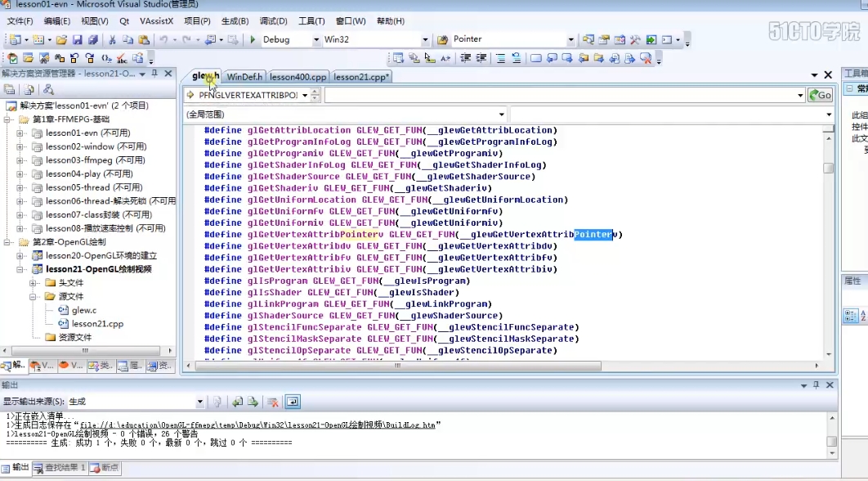Click the increase indent icon
Image resolution: width=868 pixels, height=481 pixels.
[x=482, y=58]
